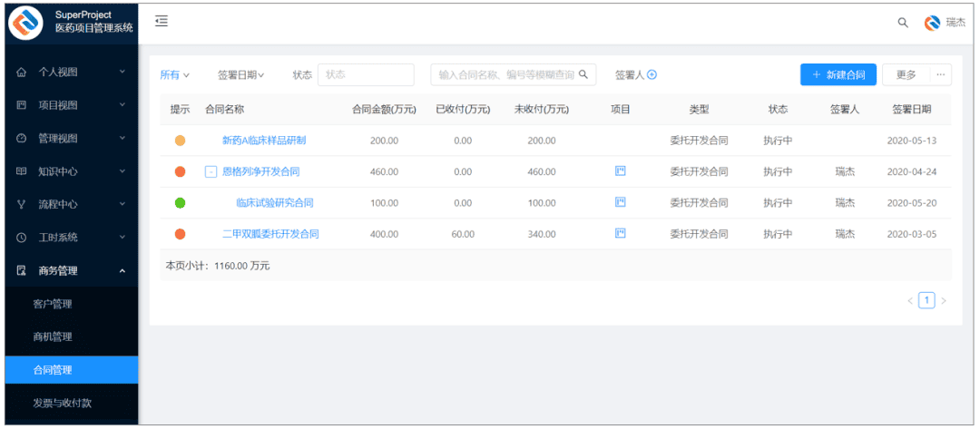
Task: Click the 更多 button
Action: point(906,74)
